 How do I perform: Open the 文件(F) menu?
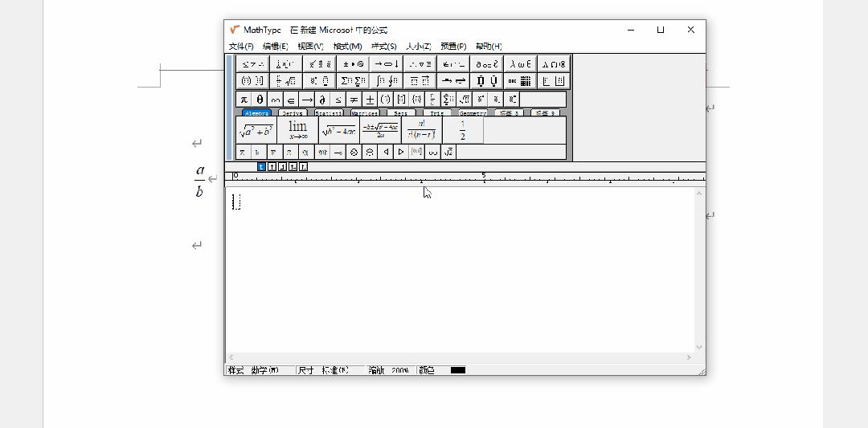point(241,47)
